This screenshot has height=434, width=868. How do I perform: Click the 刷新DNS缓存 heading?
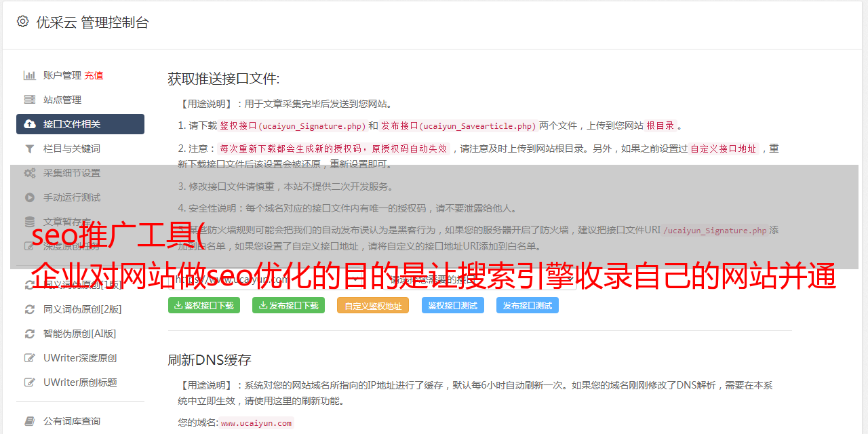(x=210, y=360)
